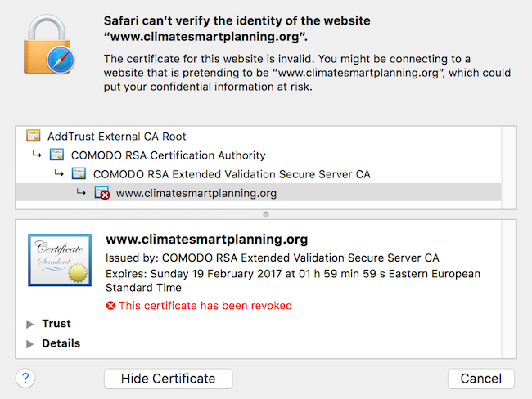Click the COMODO RSA Certification Authority certificate icon

[x=57, y=155]
